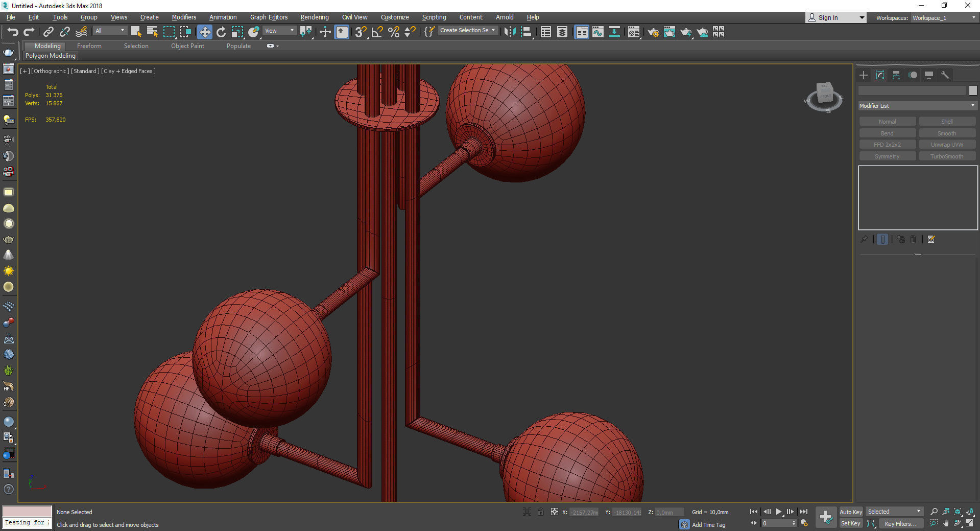Toggle the Auto Key button

[851, 512]
